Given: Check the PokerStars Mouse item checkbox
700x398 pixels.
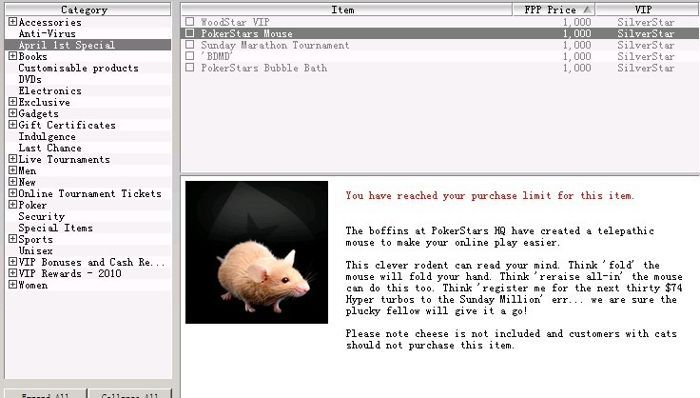Looking at the screenshot, I should click(x=190, y=33).
